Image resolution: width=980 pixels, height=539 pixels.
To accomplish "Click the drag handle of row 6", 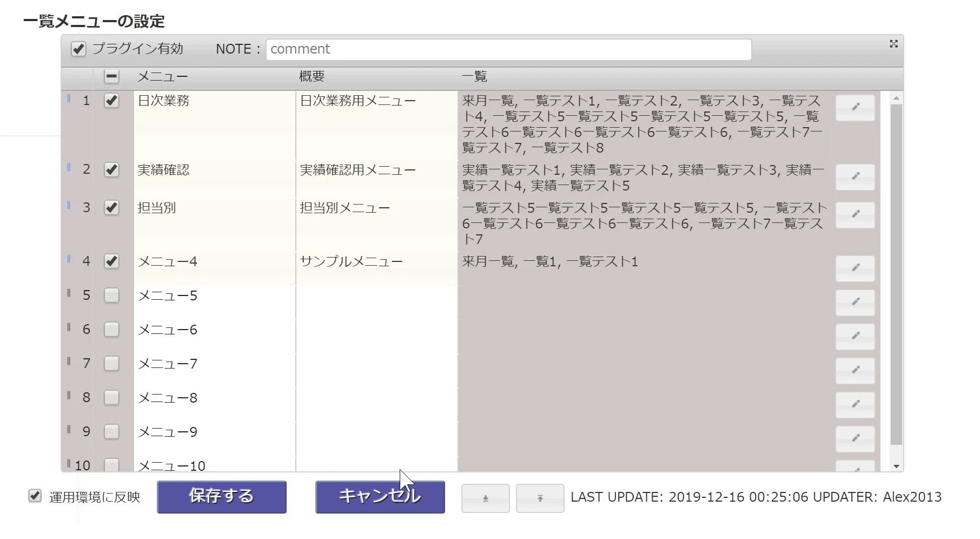I will [69, 327].
